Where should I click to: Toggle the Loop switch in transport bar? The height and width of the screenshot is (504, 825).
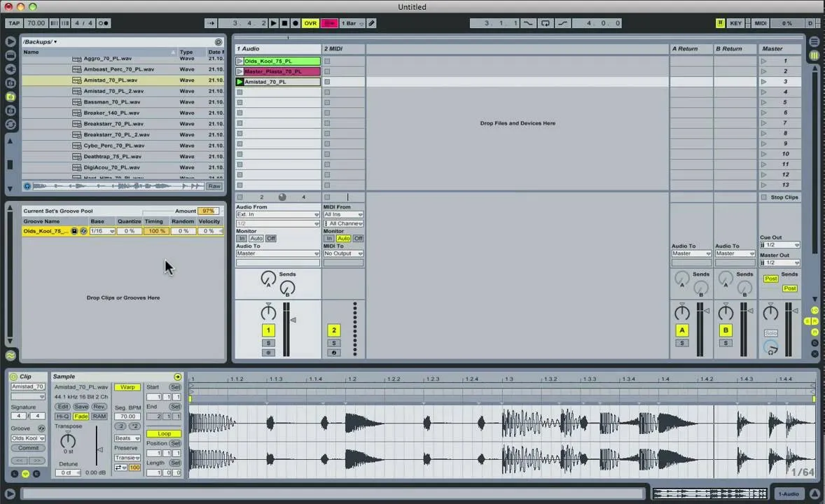546,23
